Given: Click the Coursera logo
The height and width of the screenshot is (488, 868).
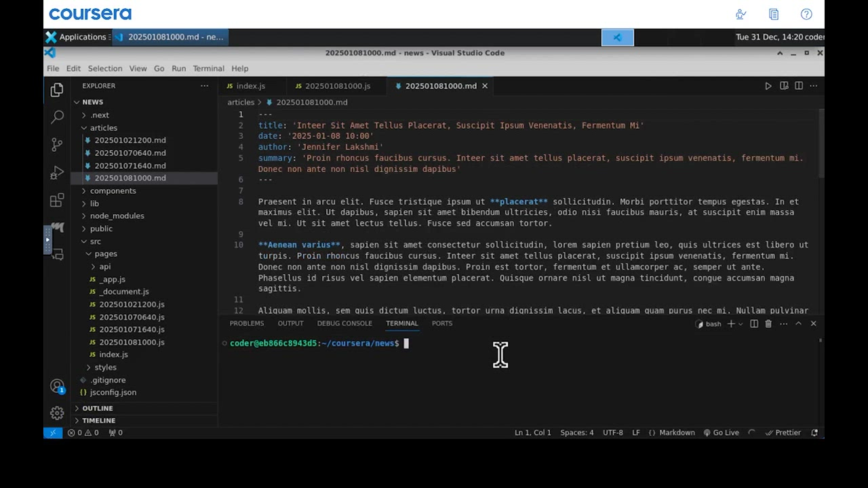Looking at the screenshot, I should 90,14.
